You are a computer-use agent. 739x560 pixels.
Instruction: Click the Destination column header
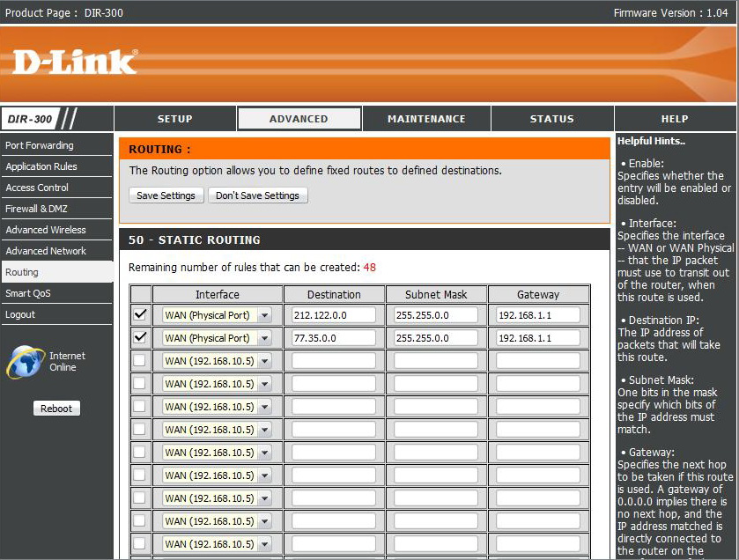click(x=334, y=294)
